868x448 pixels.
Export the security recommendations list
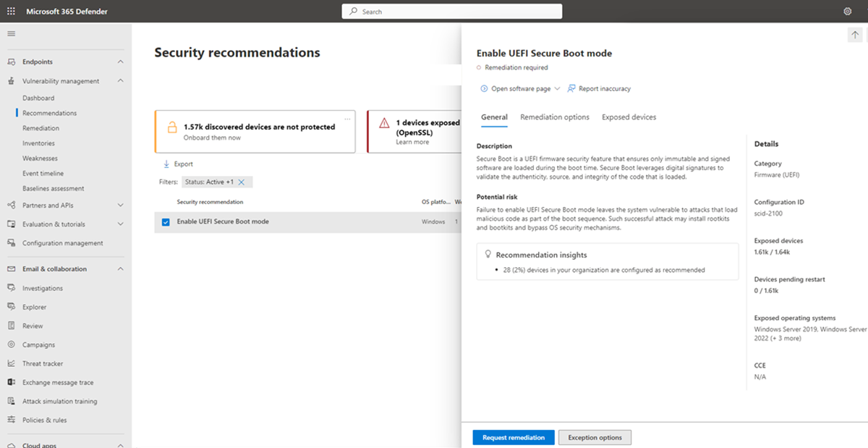click(179, 164)
